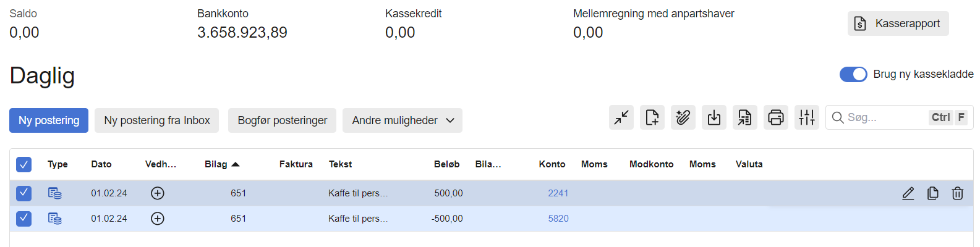Screen dimensions: 980x247
Task: Click the paperclip auto-attach icon
Action: (683, 117)
